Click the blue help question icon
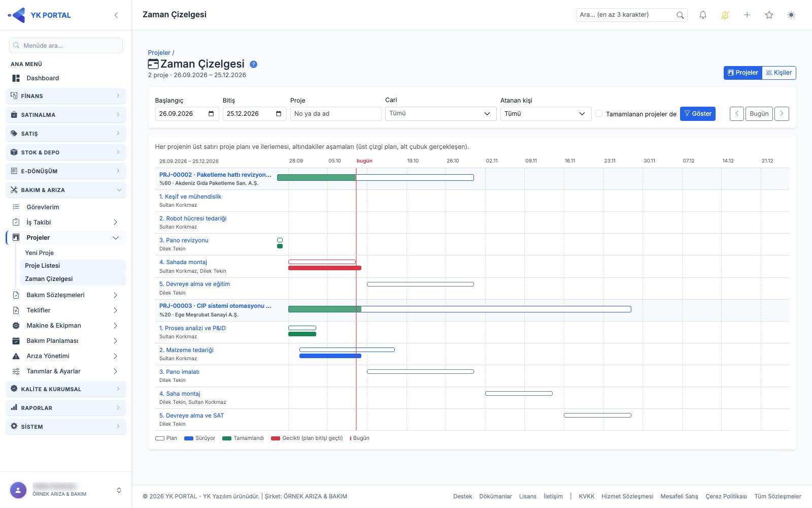 coord(254,65)
